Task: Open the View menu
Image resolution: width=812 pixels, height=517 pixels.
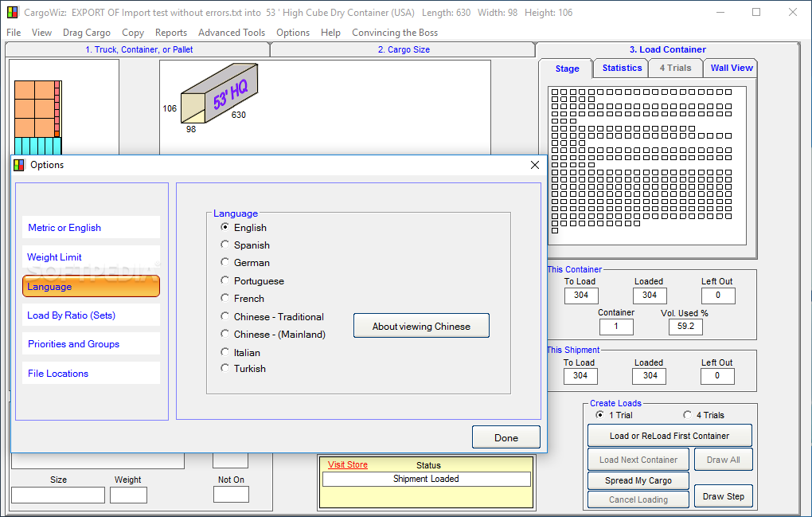Action: [x=41, y=33]
